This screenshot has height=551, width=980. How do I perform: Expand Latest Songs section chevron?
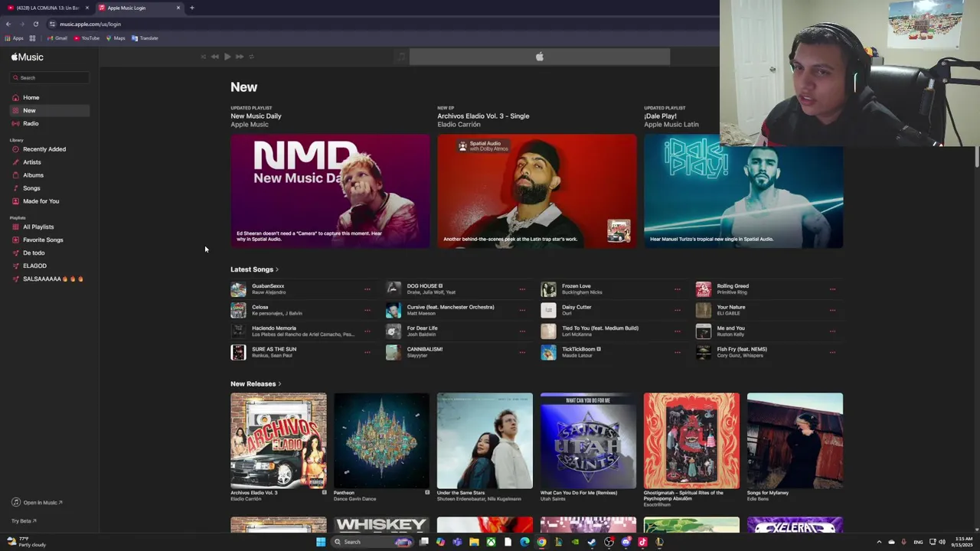click(276, 269)
